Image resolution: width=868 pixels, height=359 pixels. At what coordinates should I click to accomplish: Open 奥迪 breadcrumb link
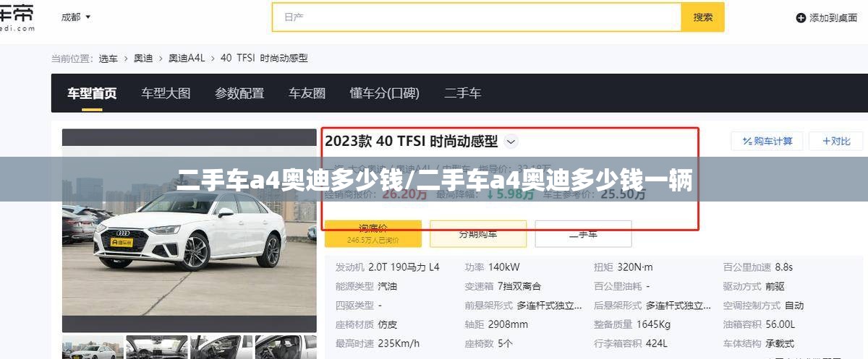(143, 59)
